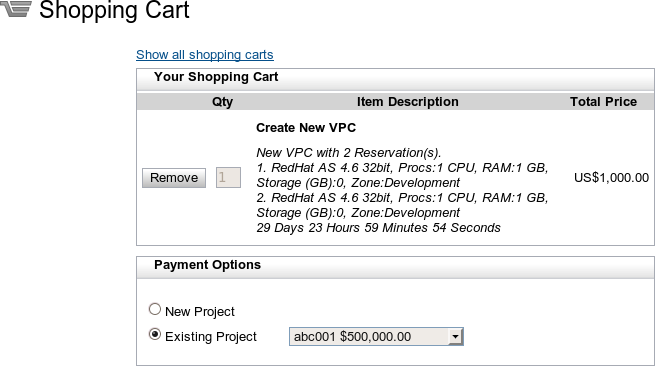Click the Item Description column header

tap(408, 102)
